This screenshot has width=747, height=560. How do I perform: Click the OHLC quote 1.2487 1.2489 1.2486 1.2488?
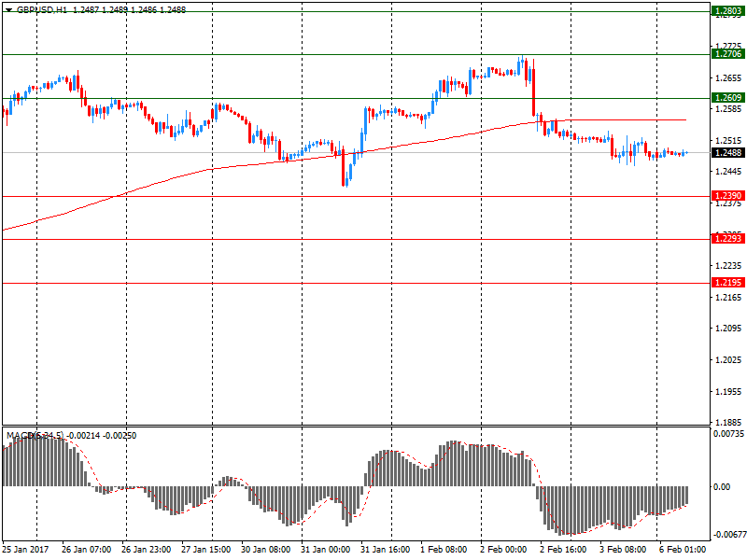(x=129, y=9)
